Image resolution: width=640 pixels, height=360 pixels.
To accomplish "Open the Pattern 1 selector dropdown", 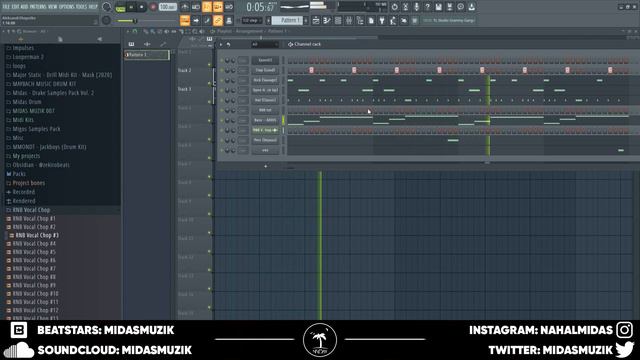I will point(287,20).
